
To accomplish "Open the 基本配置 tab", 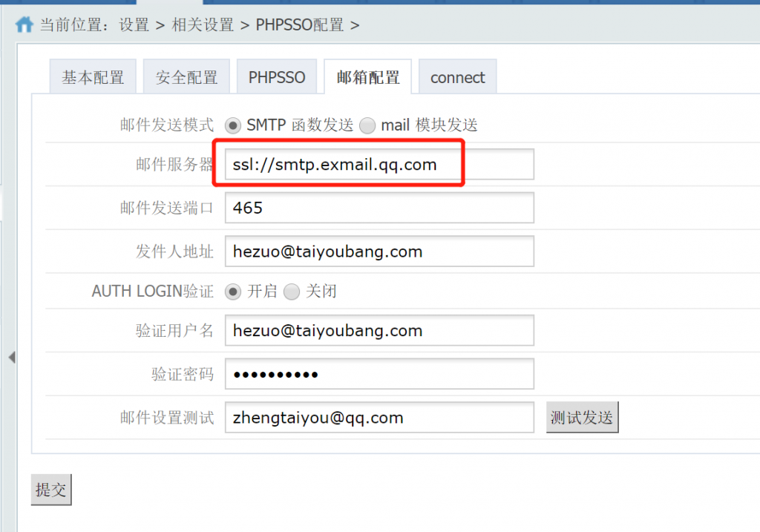I will pyautogui.click(x=93, y=76).
